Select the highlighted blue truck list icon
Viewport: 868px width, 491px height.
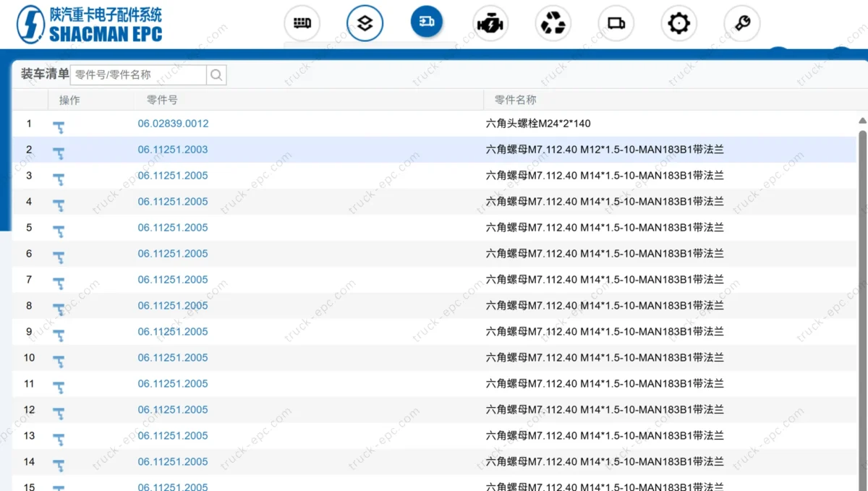[427, 22]
